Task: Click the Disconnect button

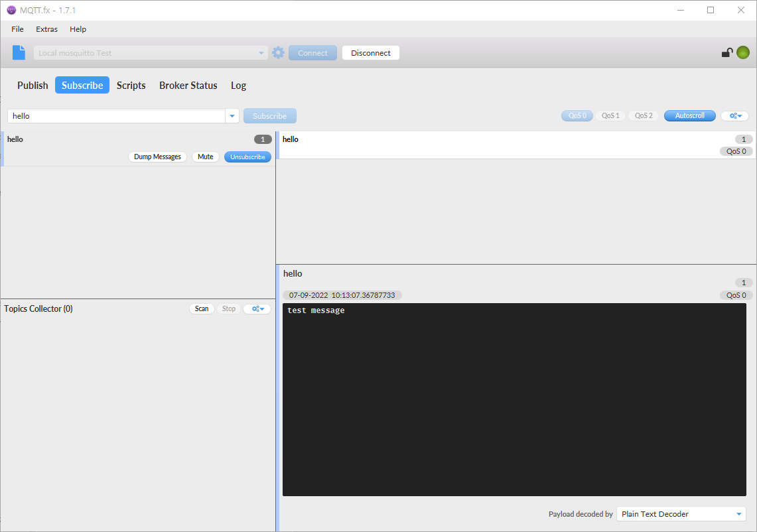Action: click(x=371, y=53)
